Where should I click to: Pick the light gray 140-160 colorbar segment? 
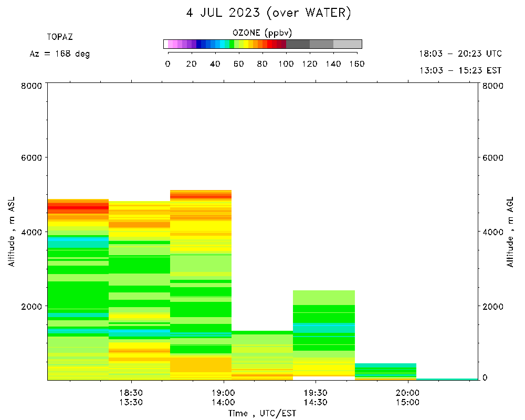click(x=348, y=44)
